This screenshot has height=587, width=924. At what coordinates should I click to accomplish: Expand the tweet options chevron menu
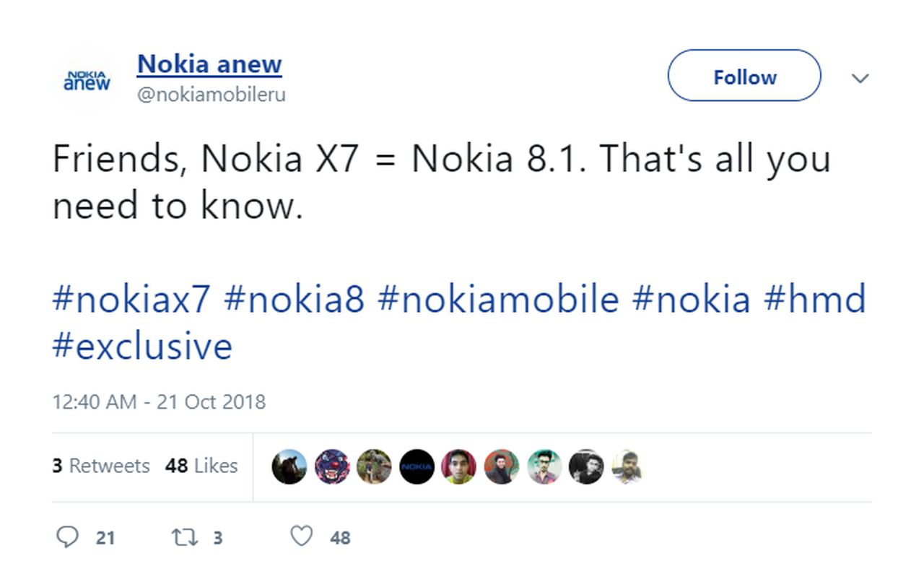(x=860, y=78)
